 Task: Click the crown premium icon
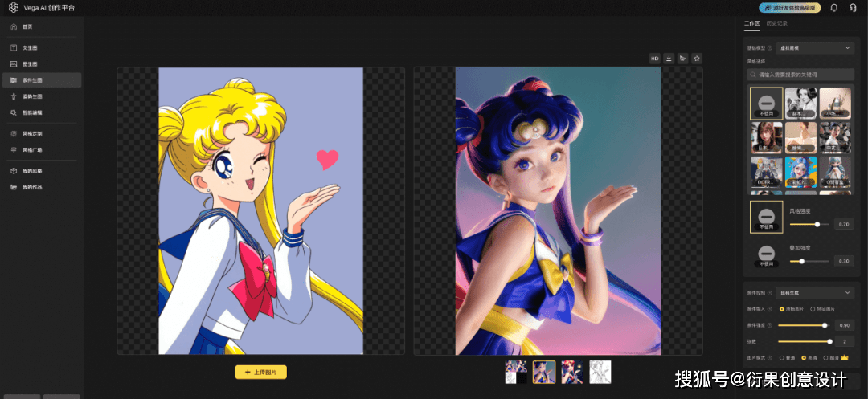coord(845,357)
